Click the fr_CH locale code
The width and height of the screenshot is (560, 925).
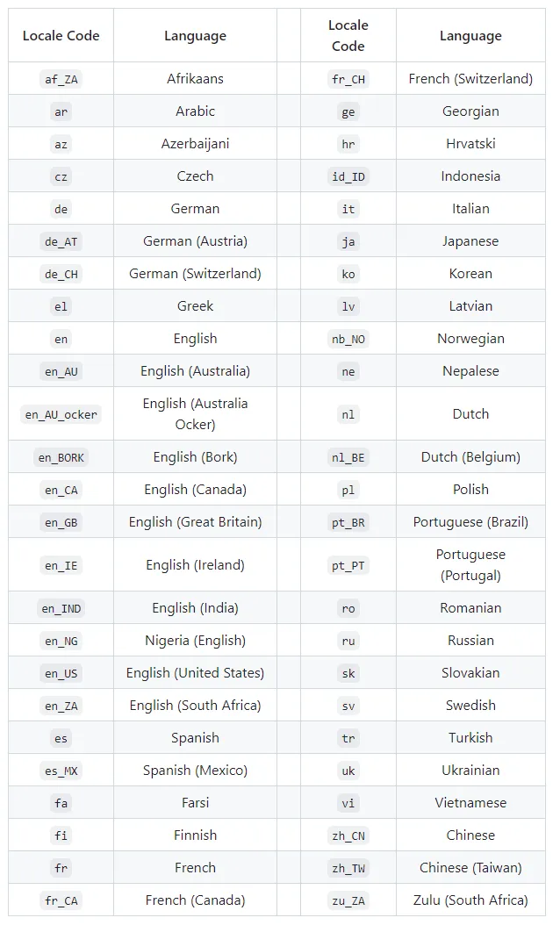coord(348,79)
